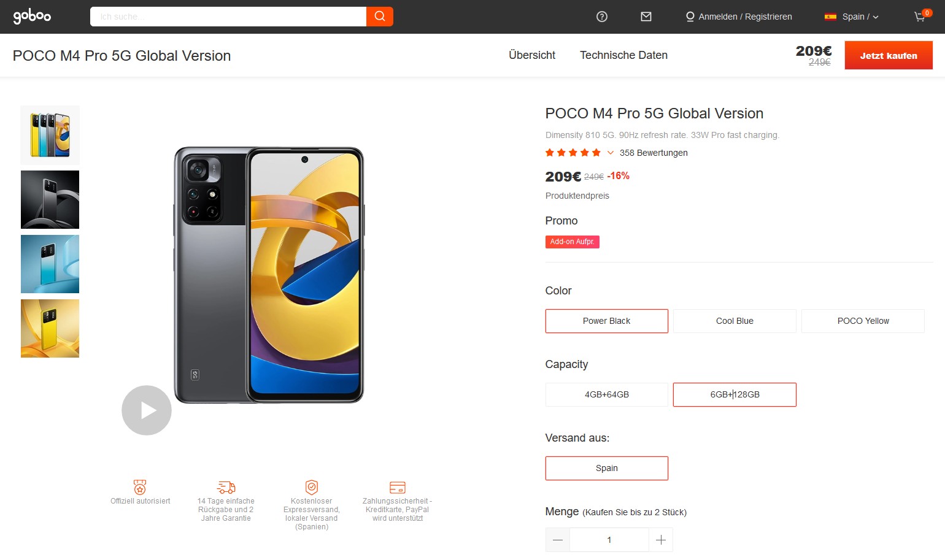Open the Spain country dropdown
The image size is (945, 560).
pos(852,17)
